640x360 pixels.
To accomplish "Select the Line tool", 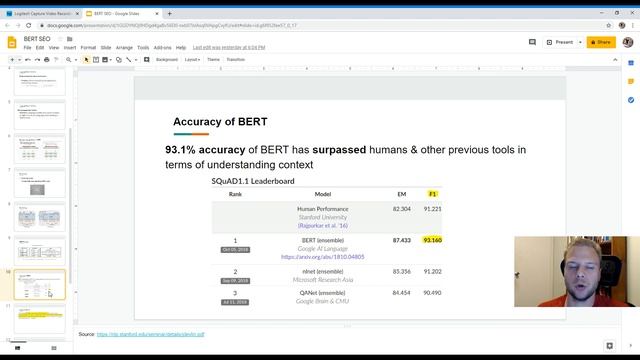I will pyautogui.click(x=129, y=60).
